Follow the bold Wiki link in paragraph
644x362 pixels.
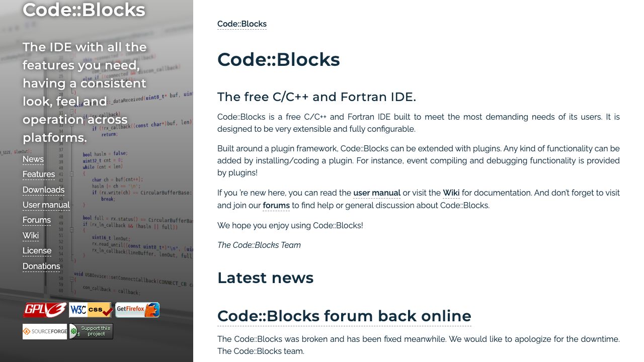451,193
